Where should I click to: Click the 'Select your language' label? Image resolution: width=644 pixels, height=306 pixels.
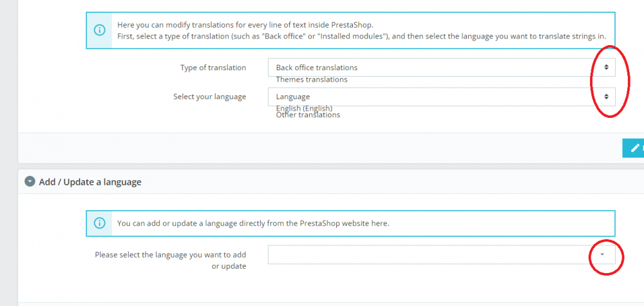[x=209, y=97]
